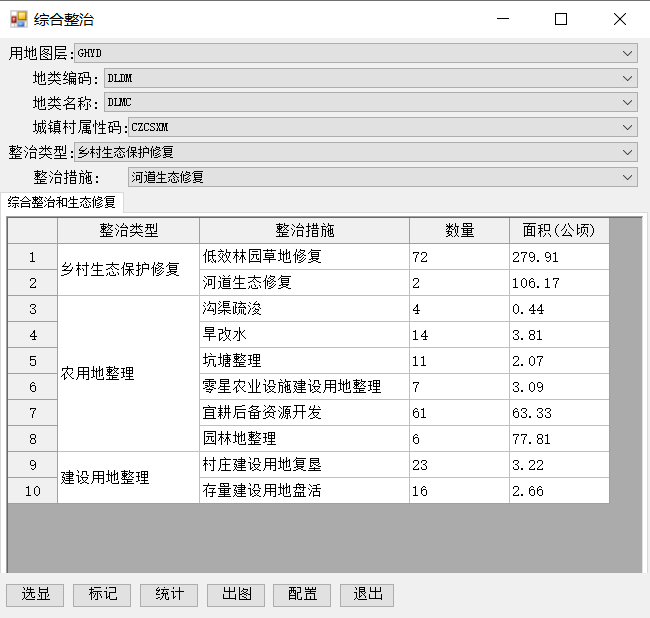Close the 综合整治 window
Viewport: 650px width, 618px height.
coord(620,19)
